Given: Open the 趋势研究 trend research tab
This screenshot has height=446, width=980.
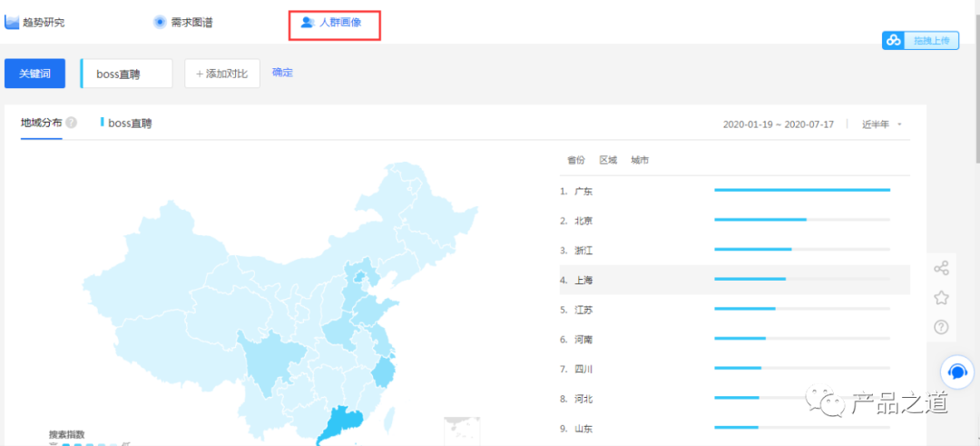Looking at the screenshot, I should coord(35,23).
